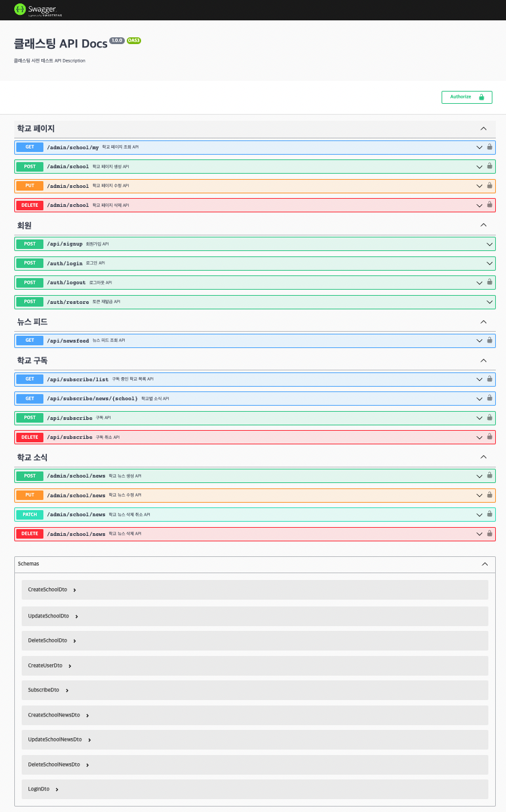
Task: Expand chevron on POST /auth/login row
Action: (x=490, y=263)
